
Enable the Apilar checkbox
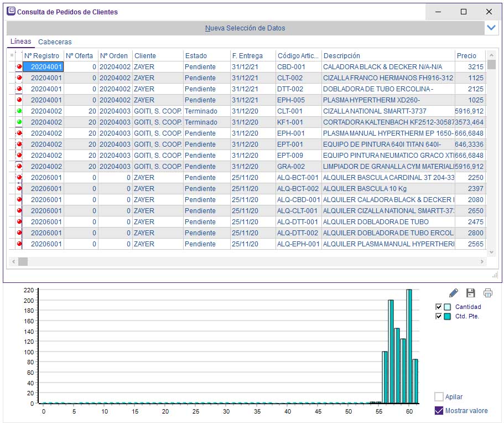coord(439,396)
